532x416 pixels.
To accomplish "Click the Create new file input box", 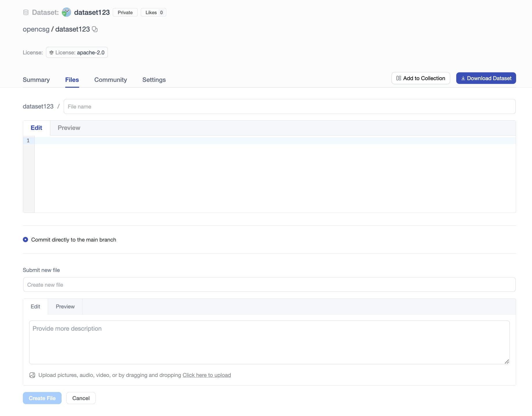I will 269,284.
